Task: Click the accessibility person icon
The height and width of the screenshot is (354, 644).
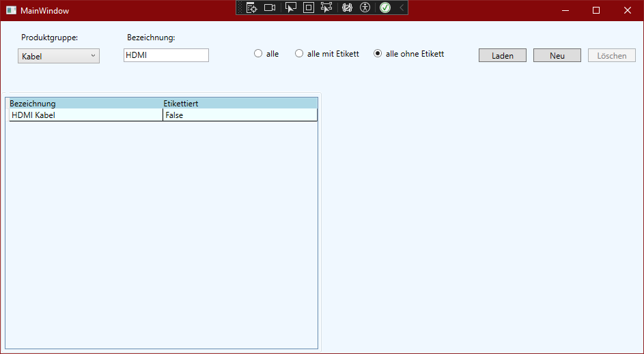Action: [365, 8]
